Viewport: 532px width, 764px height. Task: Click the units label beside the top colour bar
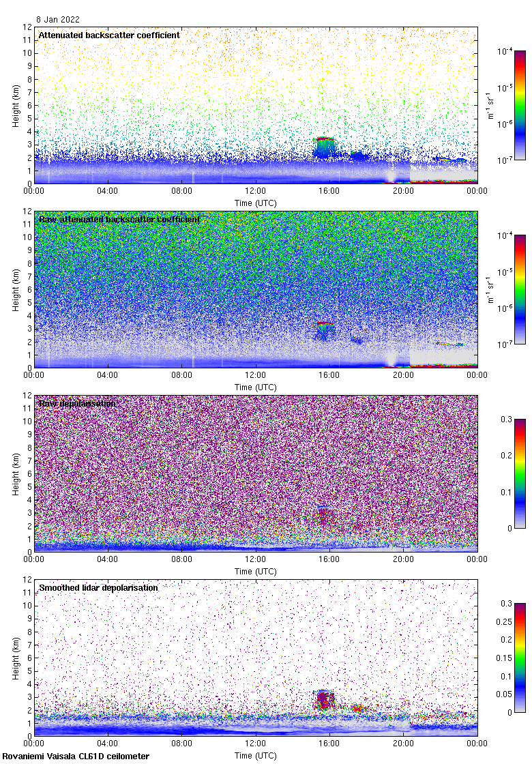(490, 105)
